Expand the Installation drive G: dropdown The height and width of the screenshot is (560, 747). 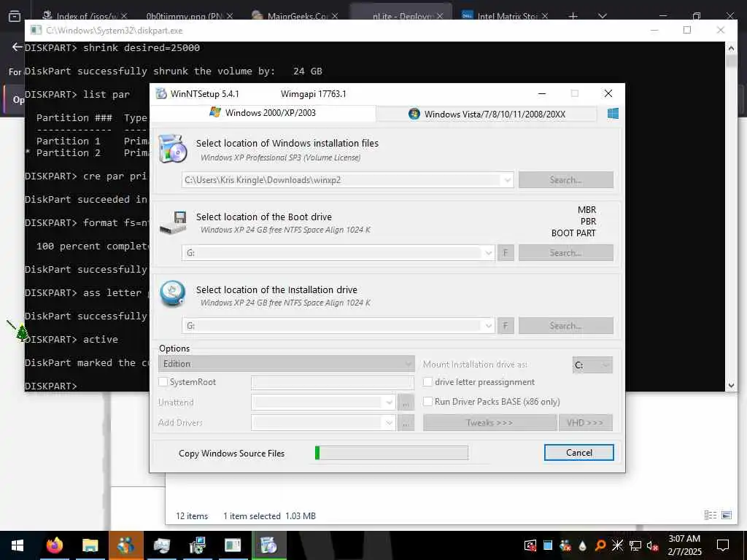(488, 326)
